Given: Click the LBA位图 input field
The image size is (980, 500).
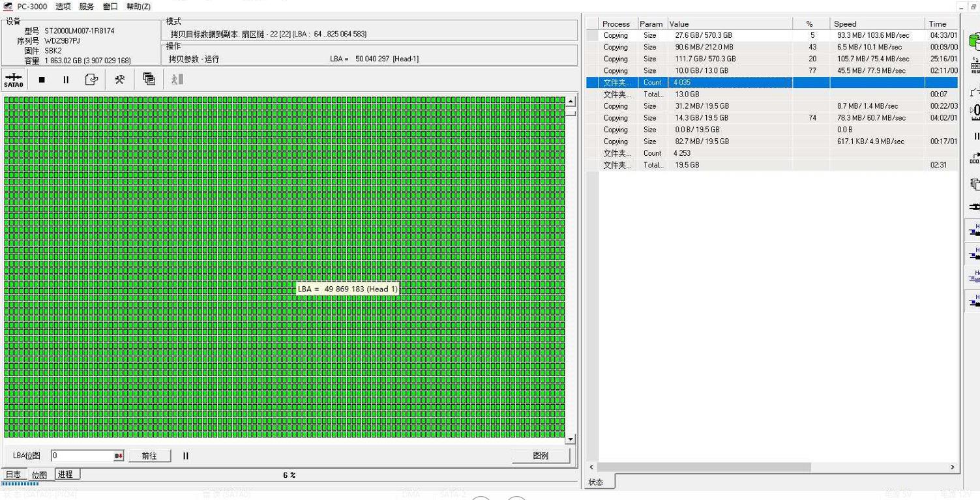Looking at the screenshot, I should [x=82, y=456].
